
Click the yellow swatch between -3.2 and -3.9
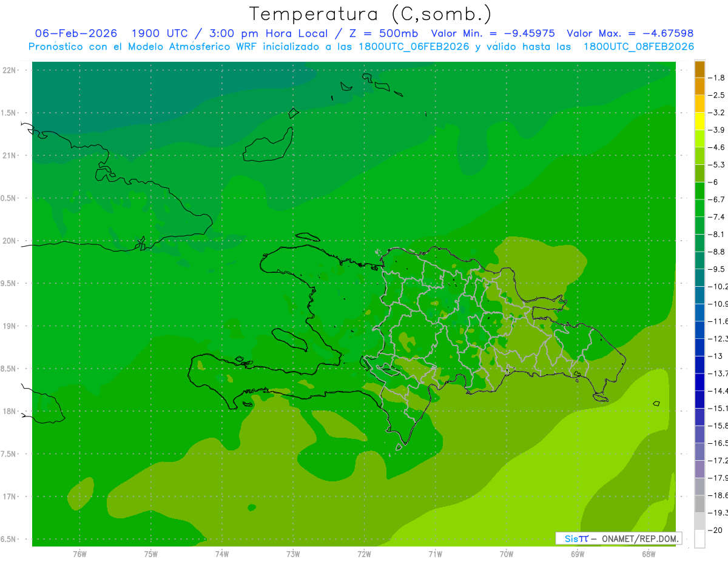(x=699, y=121)
